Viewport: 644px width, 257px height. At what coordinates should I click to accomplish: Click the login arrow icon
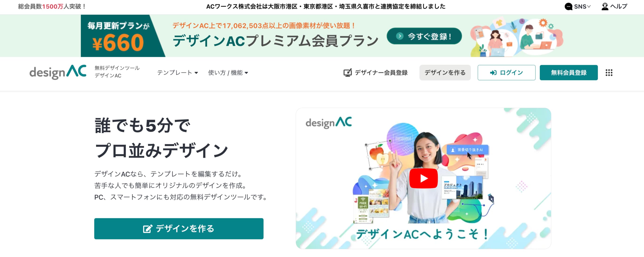pyautogui.click(x=493, y=73)
